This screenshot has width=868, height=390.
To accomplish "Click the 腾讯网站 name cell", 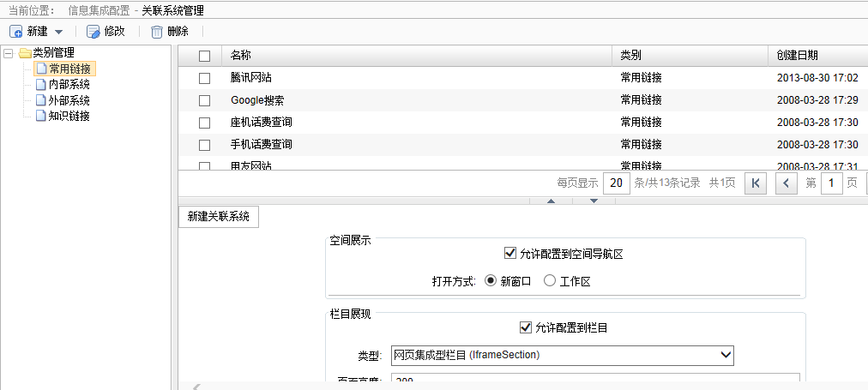I will click(251, 78).
